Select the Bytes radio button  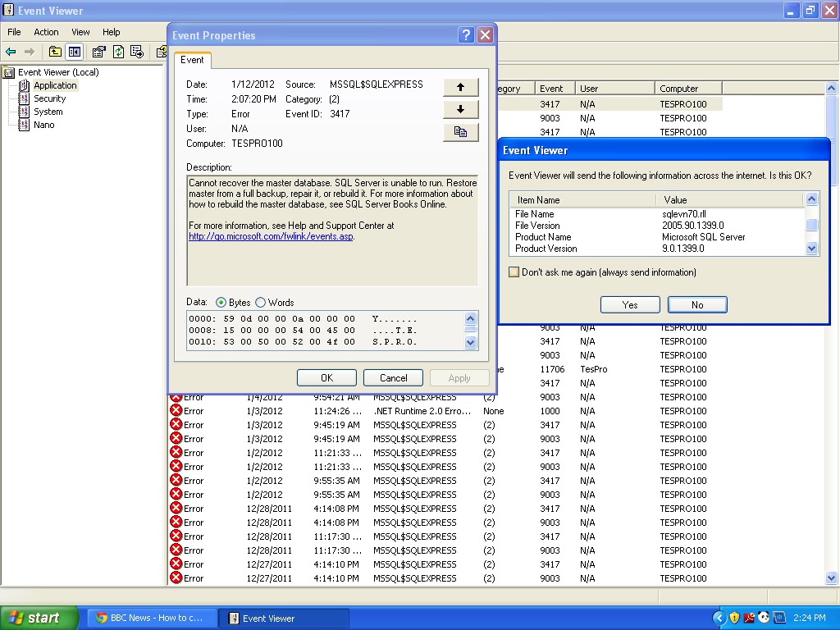[221, 302]
